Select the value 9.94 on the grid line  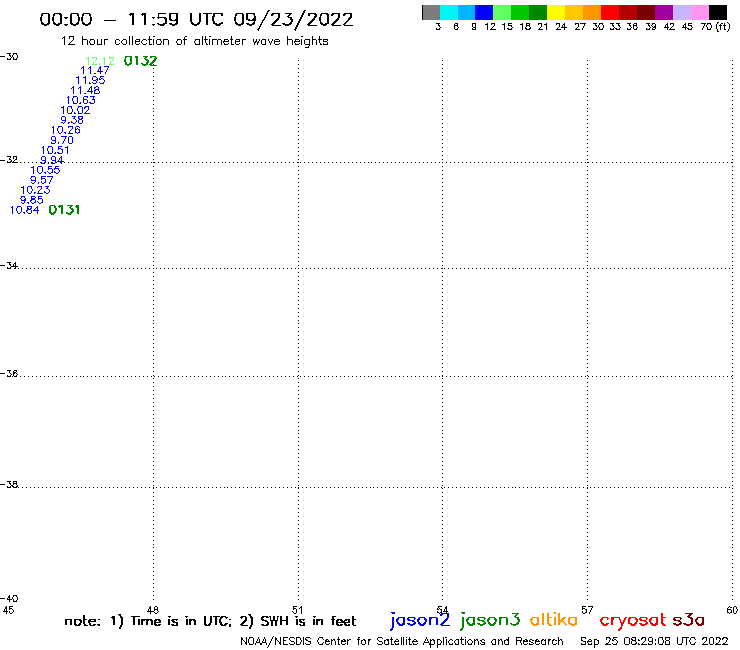click(52, 160)
